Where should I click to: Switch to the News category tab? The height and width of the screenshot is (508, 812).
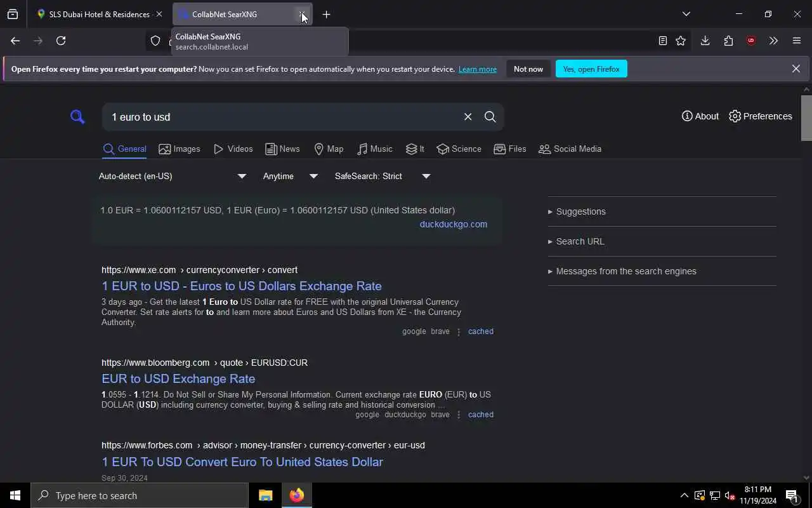282,149
